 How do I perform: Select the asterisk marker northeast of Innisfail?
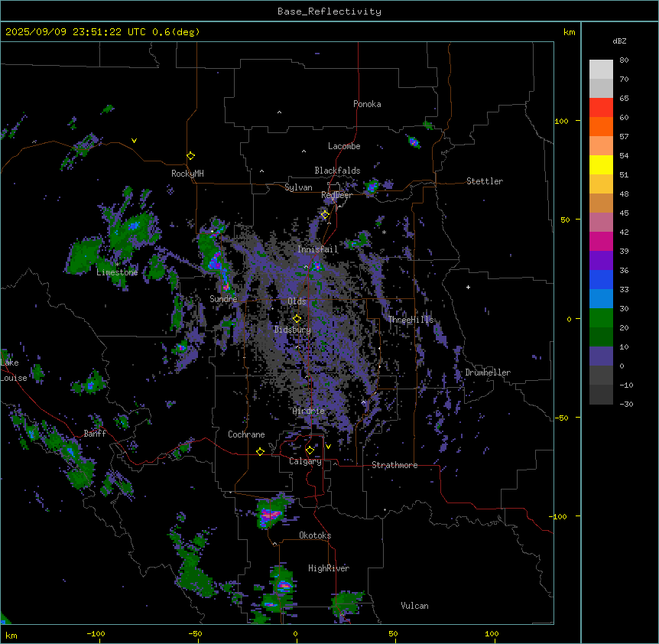coord(384,232)
